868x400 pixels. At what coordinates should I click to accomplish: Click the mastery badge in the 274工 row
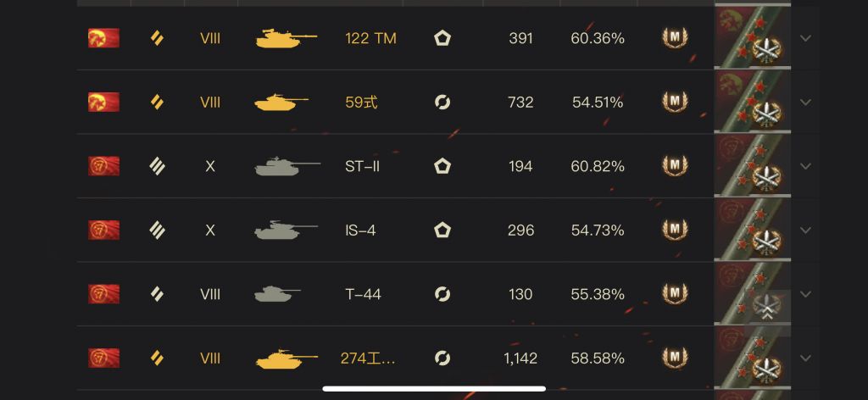[674, 358]
